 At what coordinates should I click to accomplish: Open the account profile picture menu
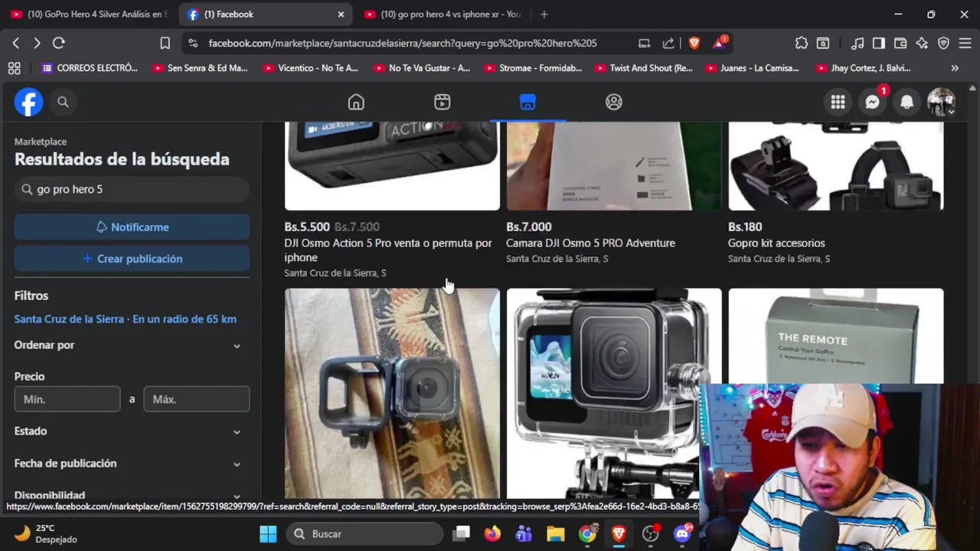point(941,102)
